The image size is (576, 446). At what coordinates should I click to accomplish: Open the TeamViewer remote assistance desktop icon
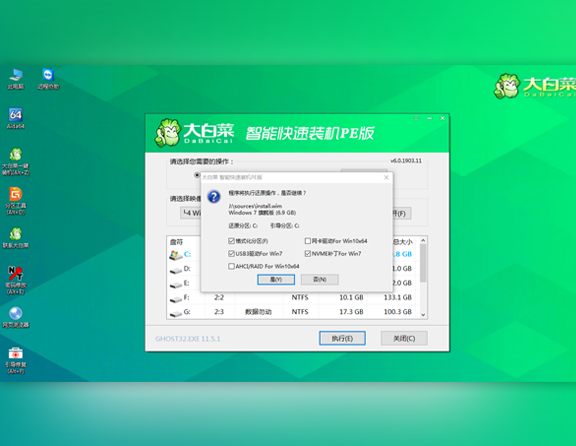(x=48, y=78)
